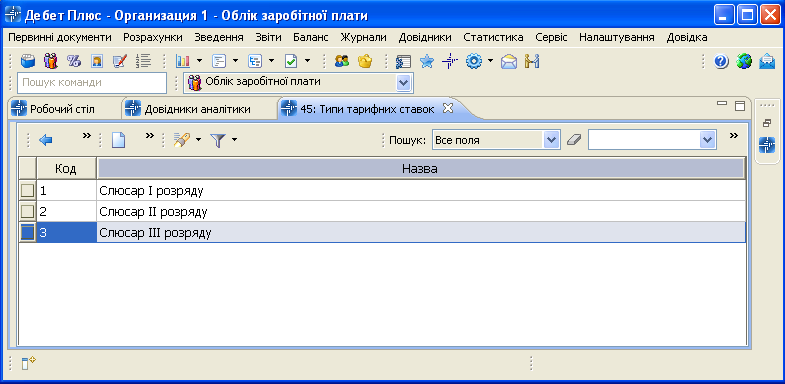Click the yellow basket toolbar icon
The image size is (785, 384).
(x=365, y=62)
